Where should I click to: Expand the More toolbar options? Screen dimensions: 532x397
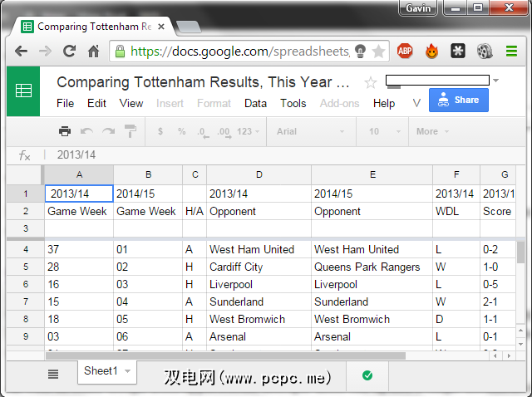pos(432,131)
